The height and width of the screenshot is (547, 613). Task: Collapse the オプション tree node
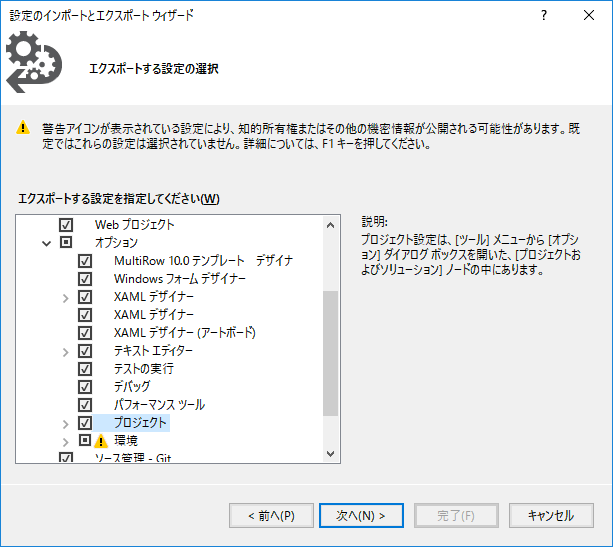pyautogui.click(x=47, y=244)
